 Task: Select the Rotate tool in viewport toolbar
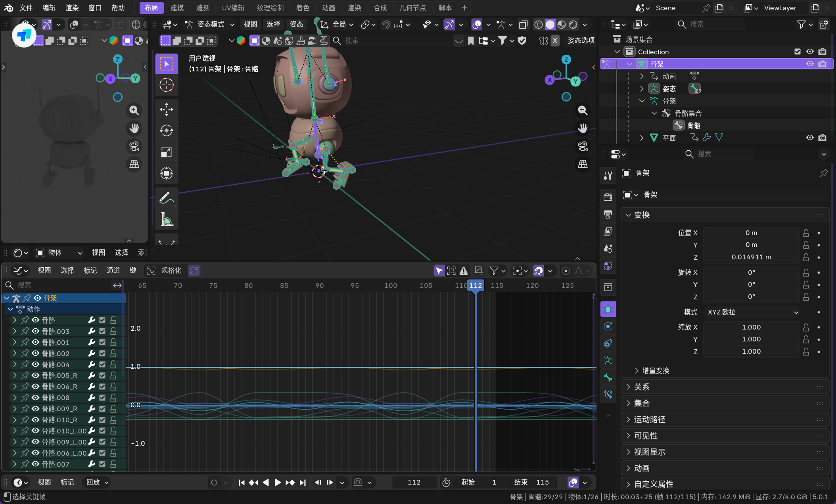(x=166, y=130)
